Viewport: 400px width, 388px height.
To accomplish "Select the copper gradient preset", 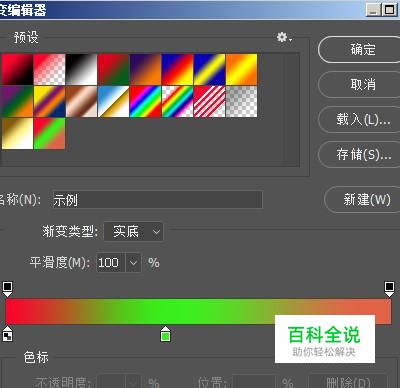I will coord(82,102).
